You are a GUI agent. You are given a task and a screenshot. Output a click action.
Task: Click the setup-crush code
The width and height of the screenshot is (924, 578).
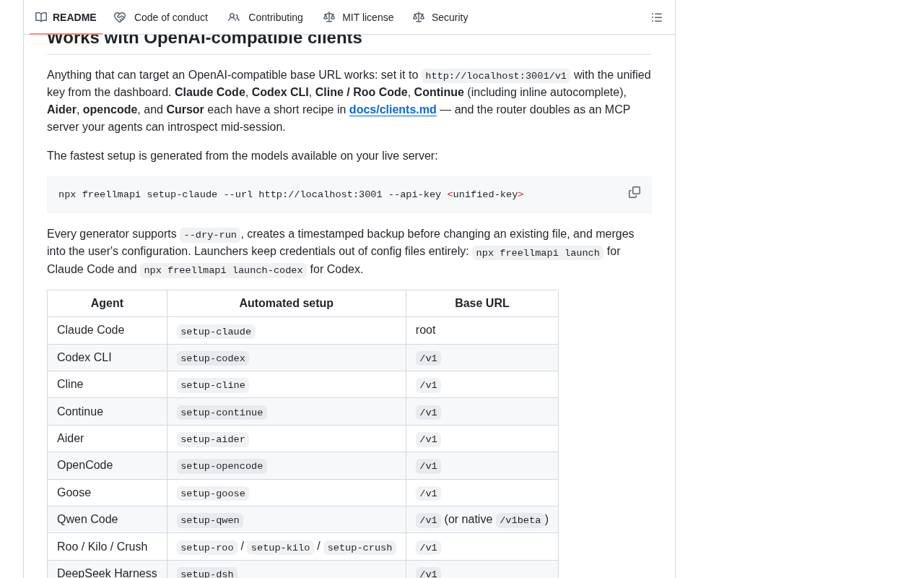click(x=359, y=548)
